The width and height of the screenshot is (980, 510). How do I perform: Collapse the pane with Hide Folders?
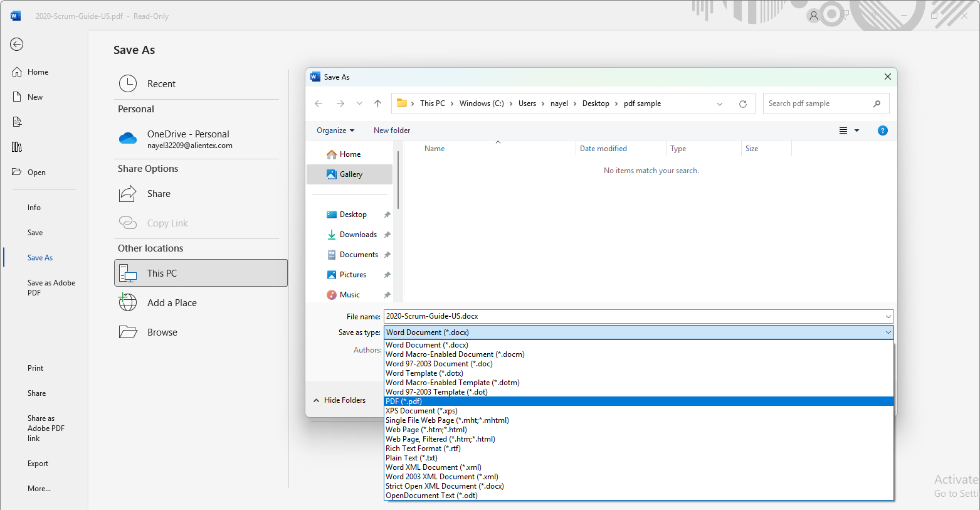pyautogui.click(x=339, y=400)
